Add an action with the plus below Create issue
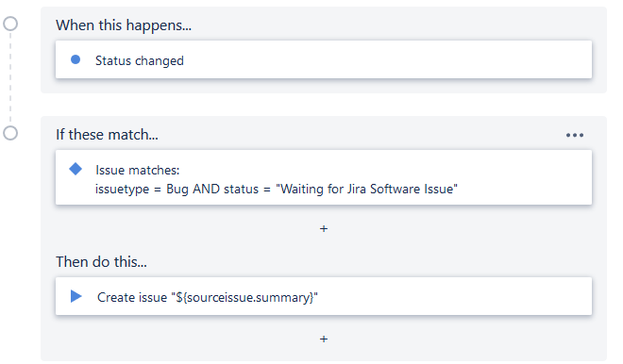Screen dimensions: 623x364 click(x=324, y=339)
